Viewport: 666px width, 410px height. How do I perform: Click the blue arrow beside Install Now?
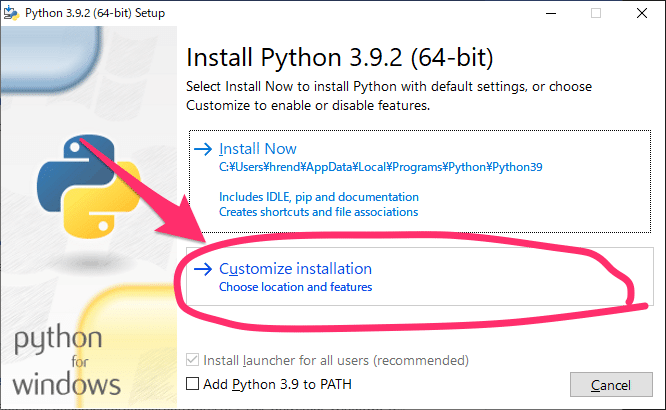203,148
